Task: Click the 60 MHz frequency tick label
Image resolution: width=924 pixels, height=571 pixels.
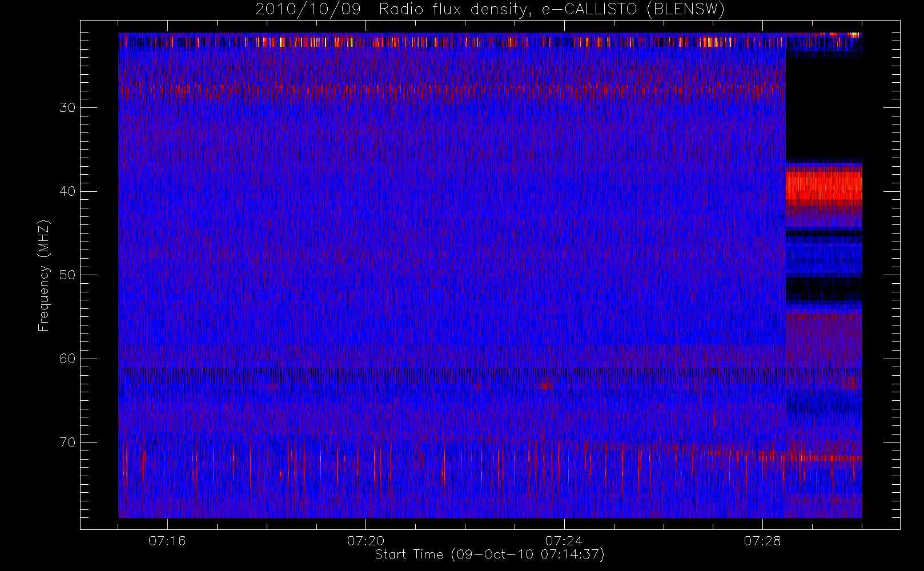Action: click(x=67, y=359)
